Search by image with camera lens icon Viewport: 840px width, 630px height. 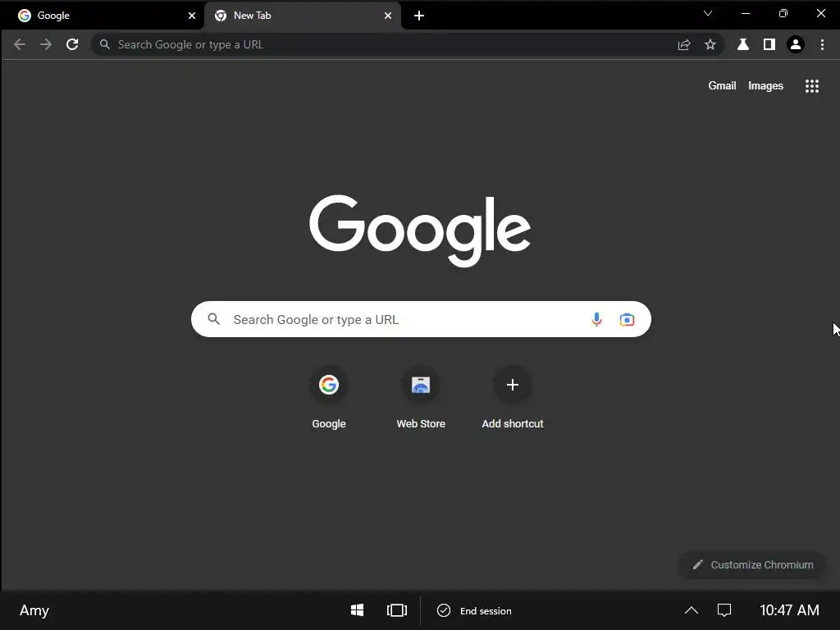click(627, 319)
